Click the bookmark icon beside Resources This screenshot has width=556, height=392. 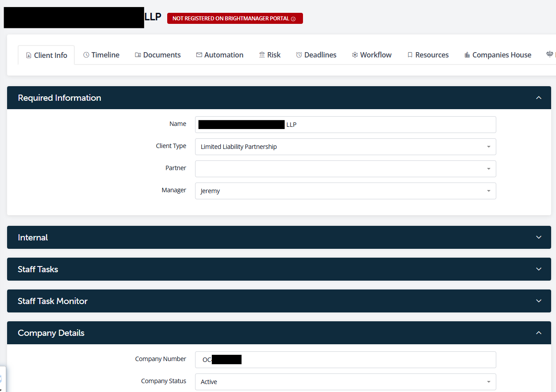(410, 55)
